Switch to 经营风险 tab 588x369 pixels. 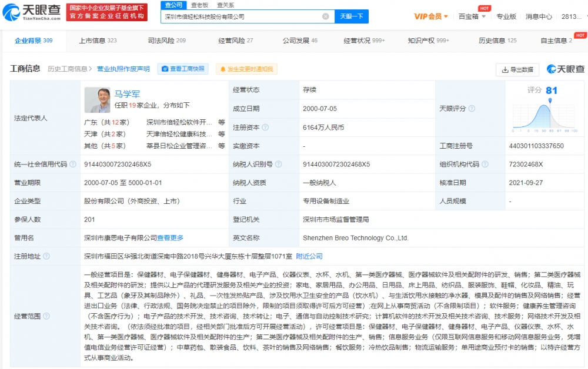coord(236,41)
